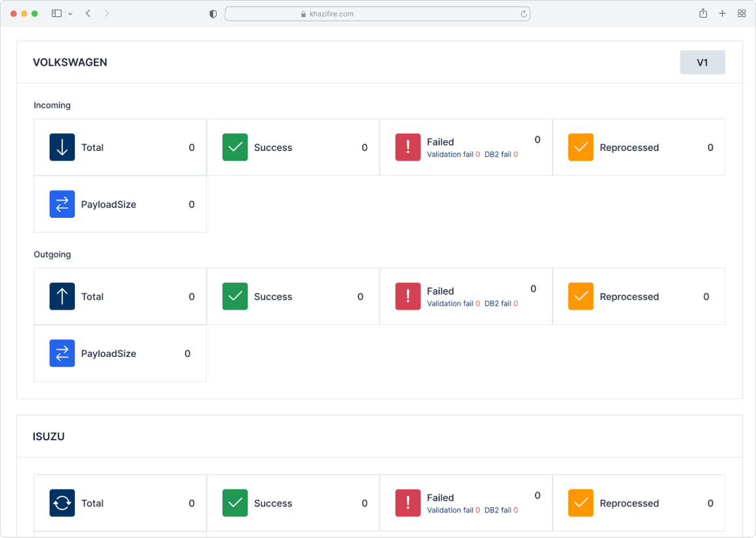Open the sidebar dropdown chevron next to panel button

[x=70, y=12]
